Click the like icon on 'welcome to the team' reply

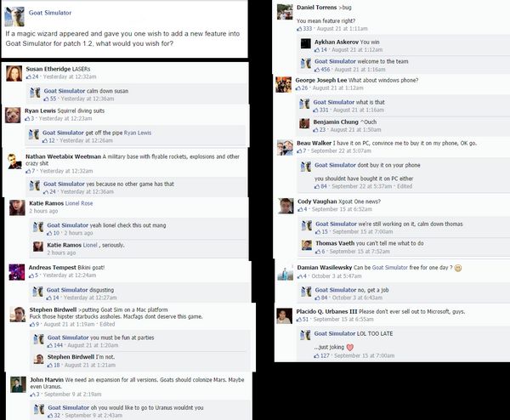click(317, 70)
